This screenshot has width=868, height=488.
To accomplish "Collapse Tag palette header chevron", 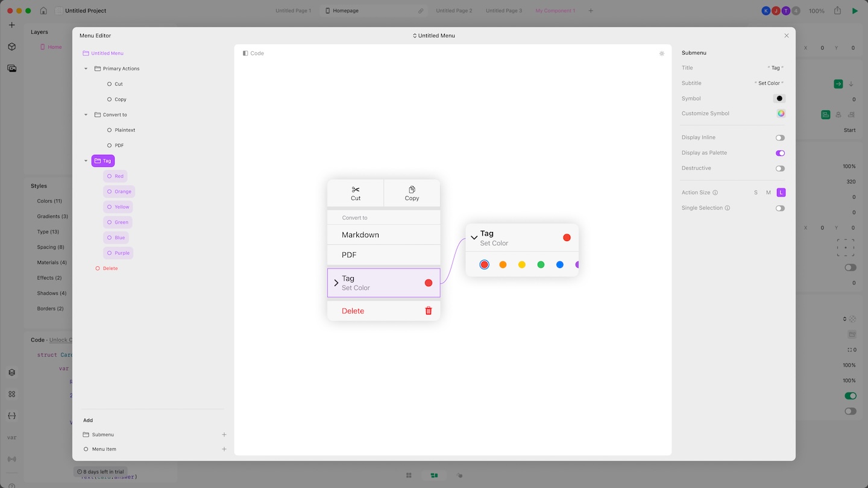I will click(x=474, y=238).
